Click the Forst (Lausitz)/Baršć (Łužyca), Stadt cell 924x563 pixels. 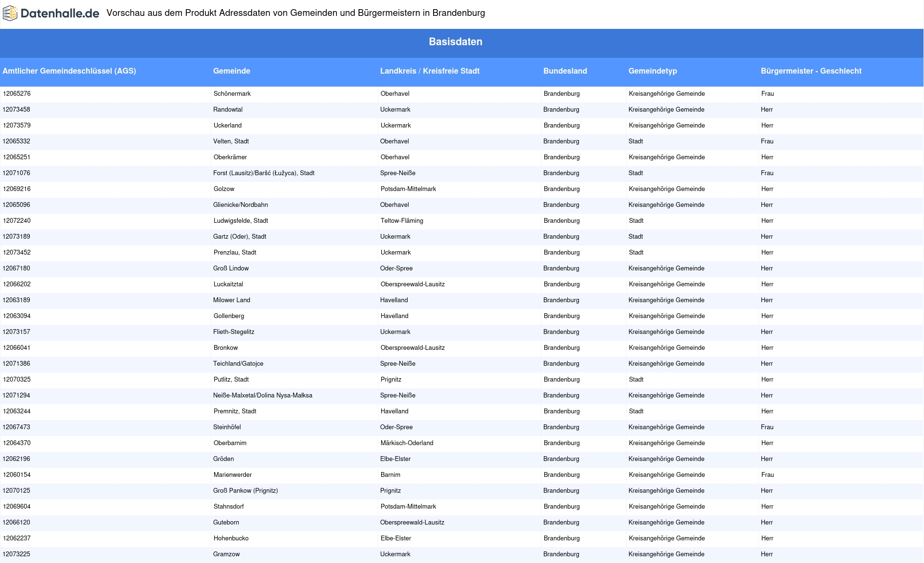coord(264,173)
